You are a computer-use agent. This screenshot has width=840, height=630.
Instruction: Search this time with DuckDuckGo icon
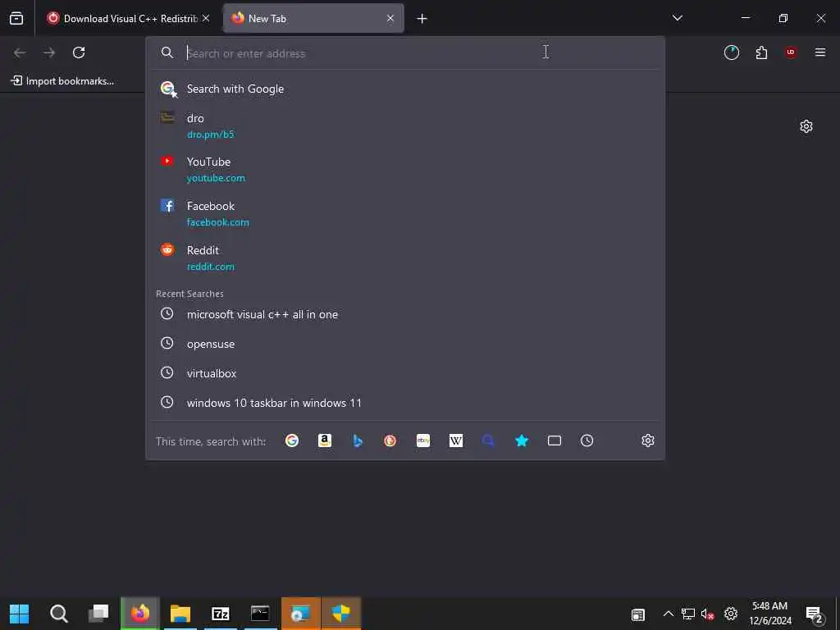pyautogui.click(x=390, y=441)
